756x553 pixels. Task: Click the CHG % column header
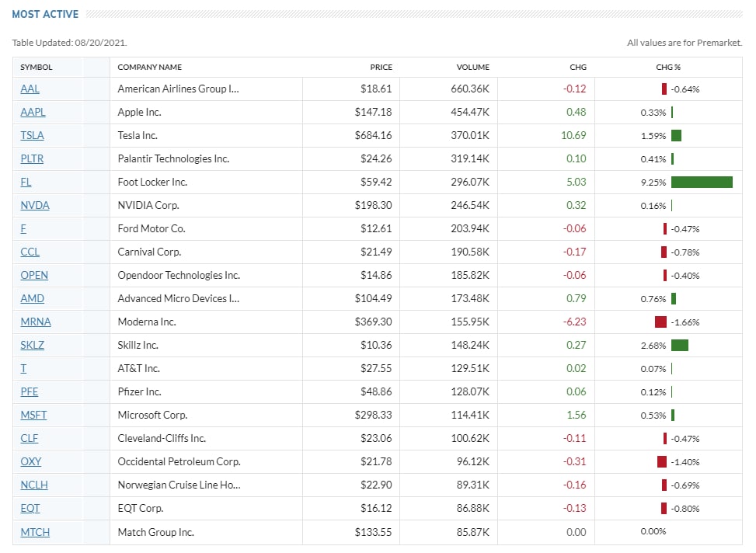coord(667,67)
